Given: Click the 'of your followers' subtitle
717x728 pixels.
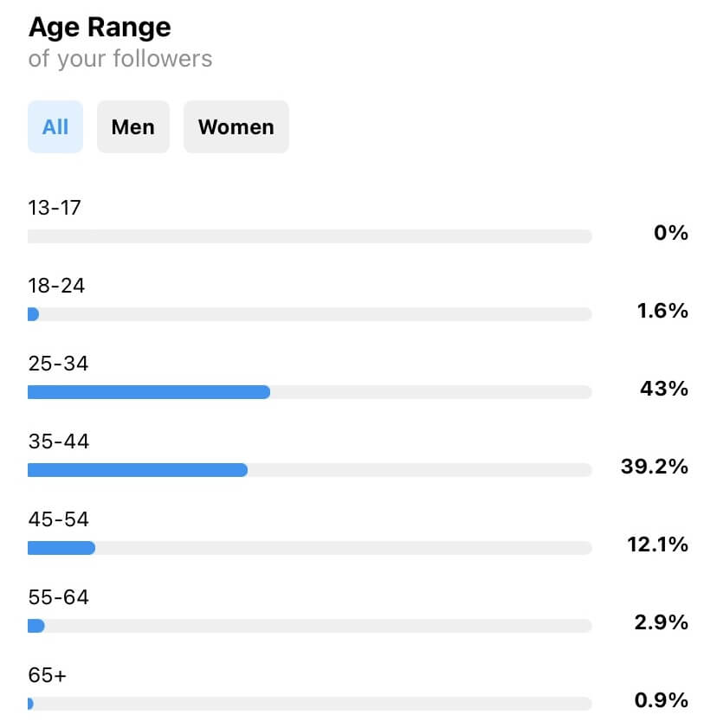Looking at the screenshot, I should pos(119,59).
